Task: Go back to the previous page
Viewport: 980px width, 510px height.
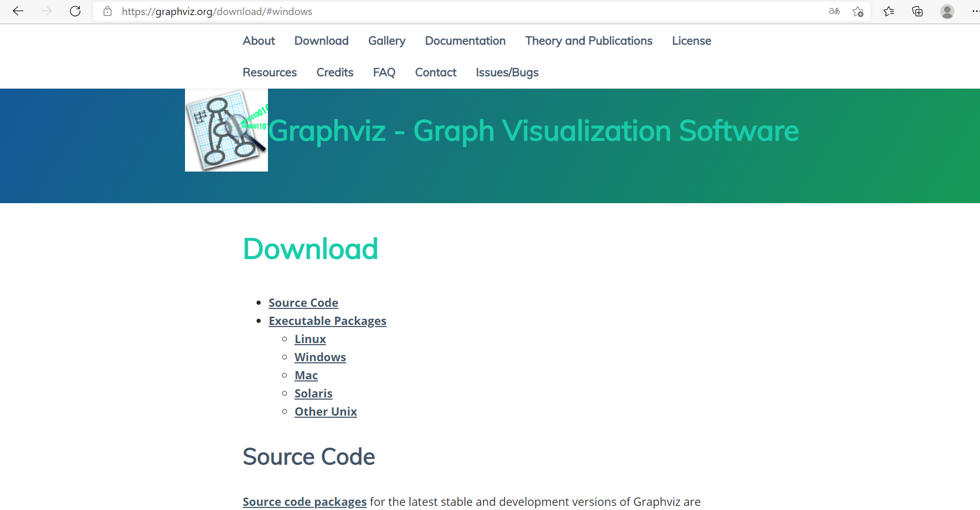Action: [18, 11]
